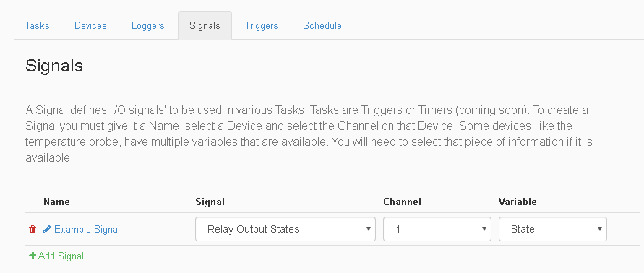Click the pencil edit icon beside Example Signal
Viewport: 644px width, 273px height.
[x=47, y=229]
